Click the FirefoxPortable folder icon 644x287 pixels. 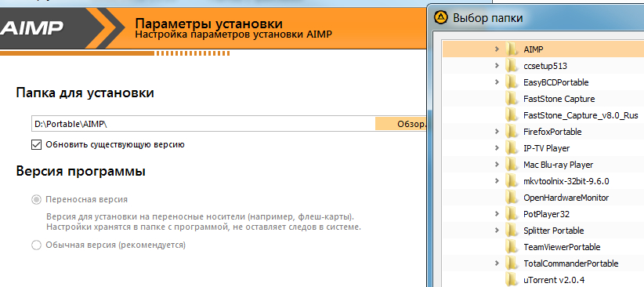(x=512, y=132)
